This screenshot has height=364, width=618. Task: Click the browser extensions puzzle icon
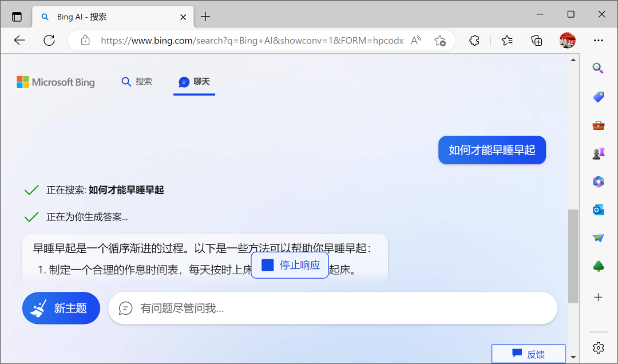coord(474,40)
